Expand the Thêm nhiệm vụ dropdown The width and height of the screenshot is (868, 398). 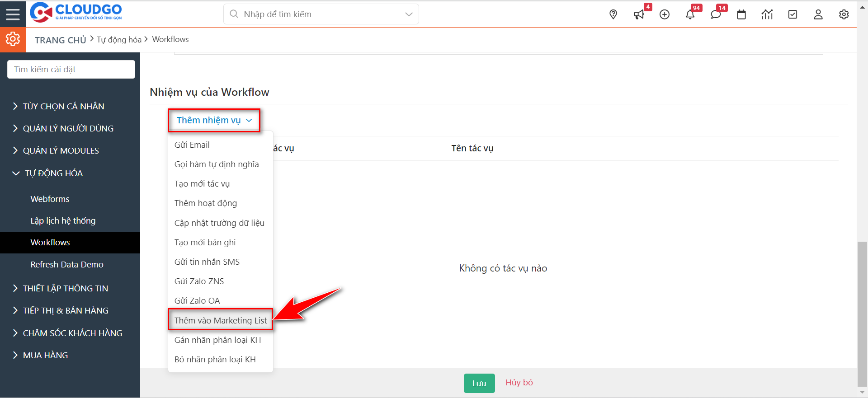214,120
